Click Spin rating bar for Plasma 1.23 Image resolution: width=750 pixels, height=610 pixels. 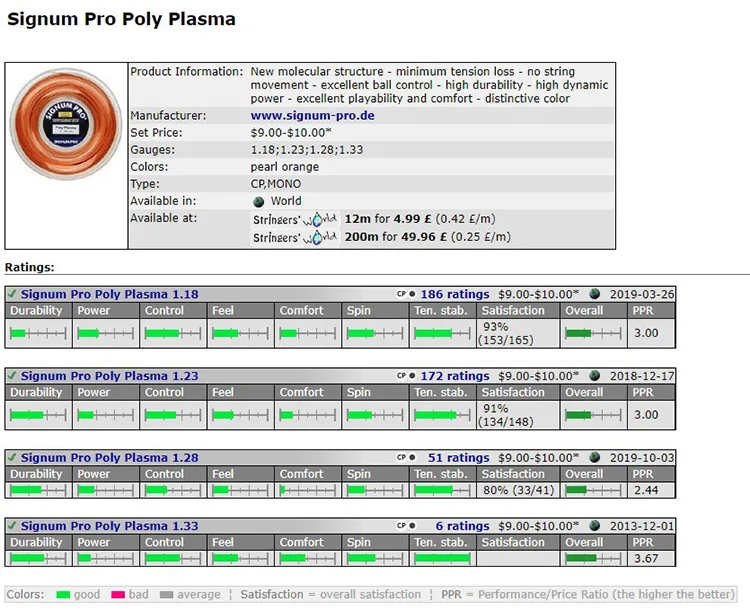point(375,415)
